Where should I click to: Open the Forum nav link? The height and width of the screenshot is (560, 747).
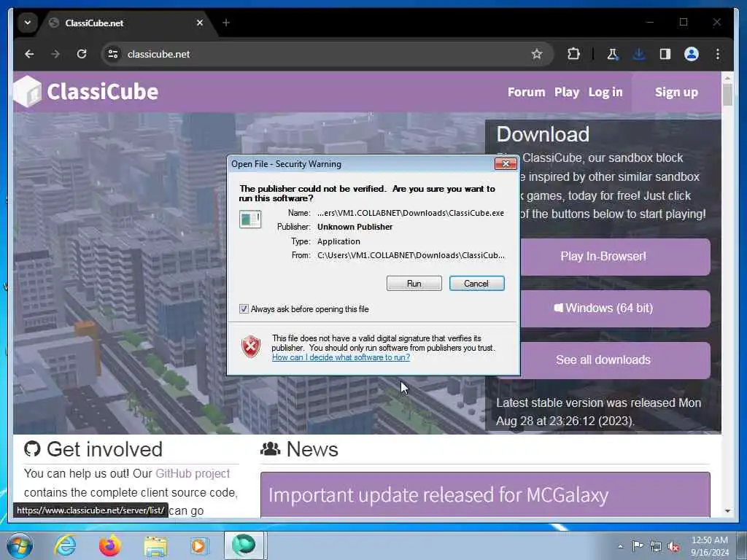526,92
